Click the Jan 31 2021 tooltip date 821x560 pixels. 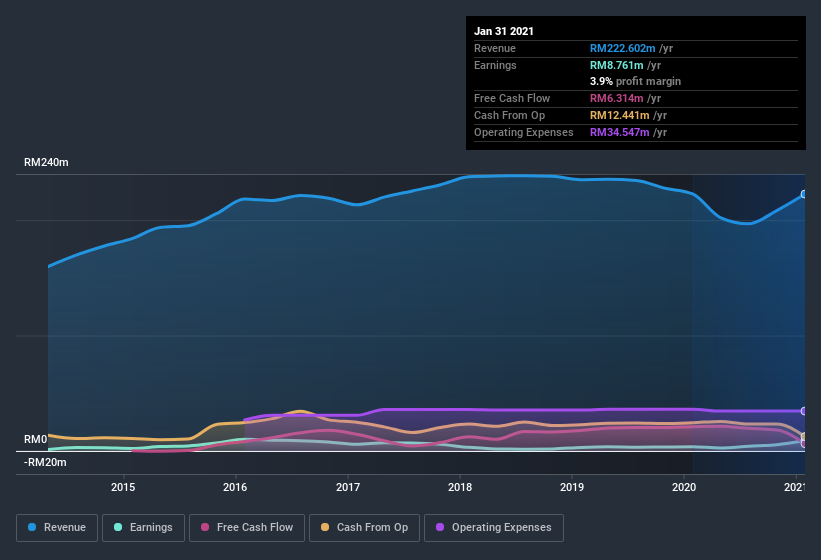[504, 31]
